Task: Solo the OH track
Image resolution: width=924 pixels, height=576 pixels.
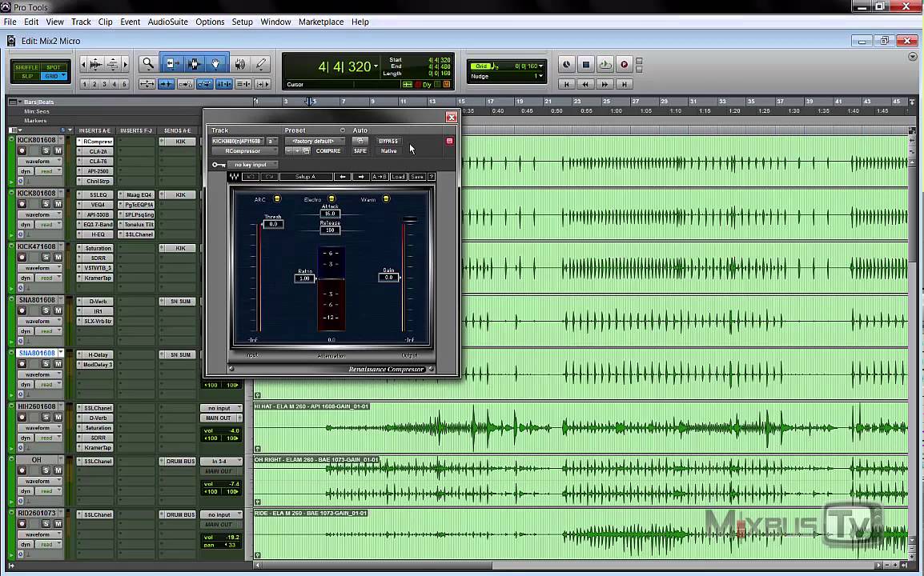Action: pyautogui.click(x=46, y=470)
